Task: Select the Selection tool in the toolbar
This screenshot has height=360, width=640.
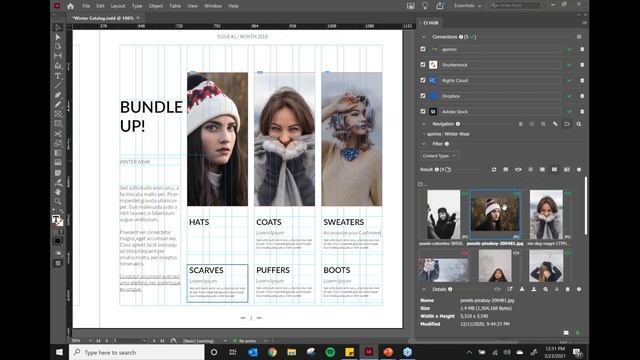Action: point(58,27)
